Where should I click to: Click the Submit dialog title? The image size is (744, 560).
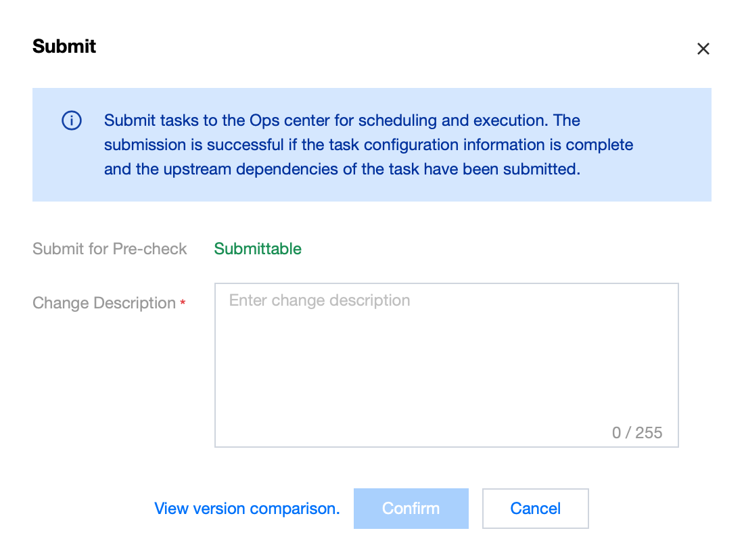click(x=64, y=47)
